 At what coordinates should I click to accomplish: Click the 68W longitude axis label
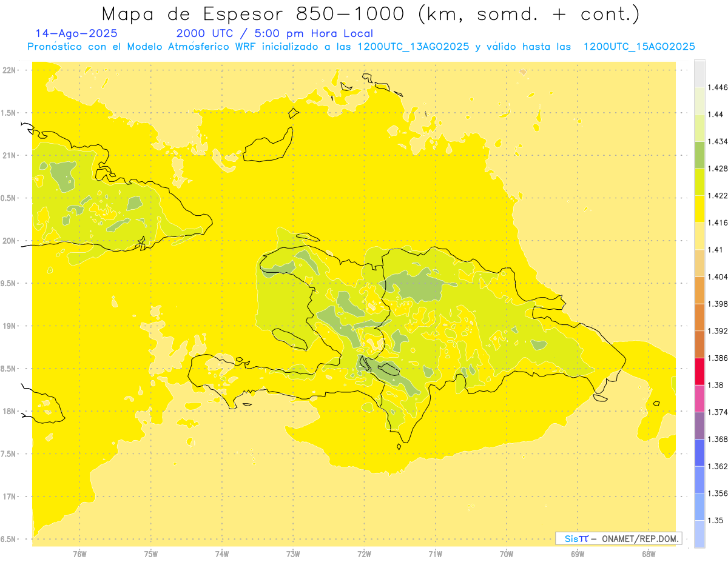tap(649, 554)
